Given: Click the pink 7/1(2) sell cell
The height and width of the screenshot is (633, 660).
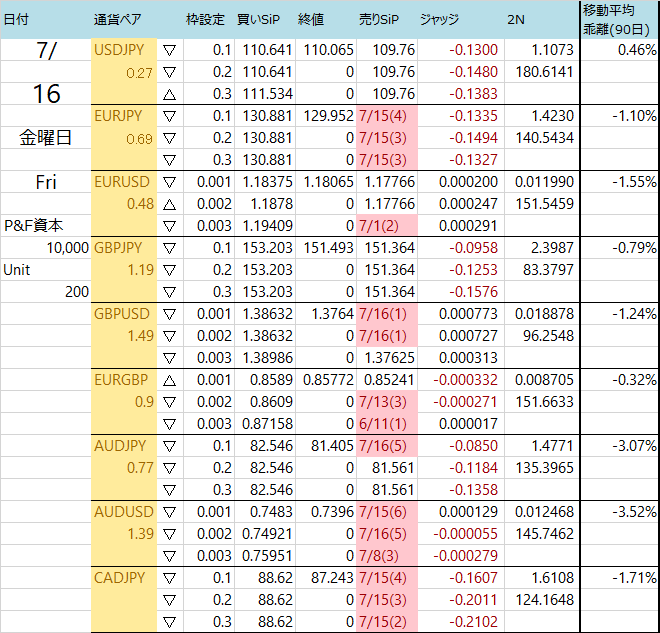Looking at the screenshot, I should (x=387, y=226).
